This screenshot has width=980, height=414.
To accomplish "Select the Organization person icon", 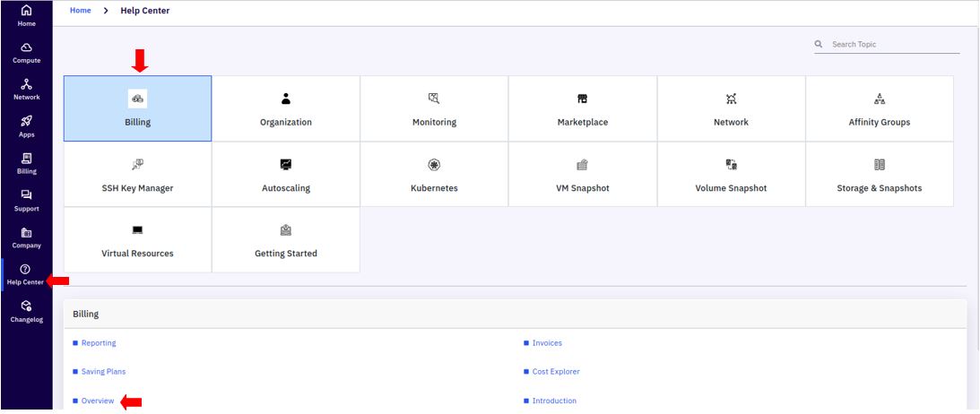I will coord(286,98).
